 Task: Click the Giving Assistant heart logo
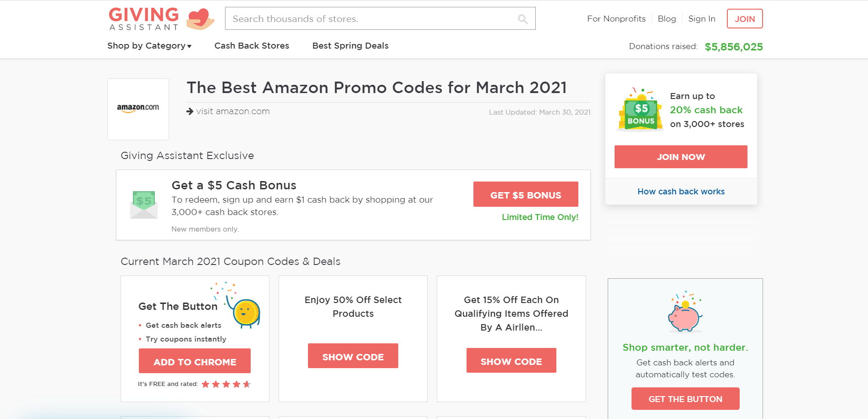click(x=200, y=19)
